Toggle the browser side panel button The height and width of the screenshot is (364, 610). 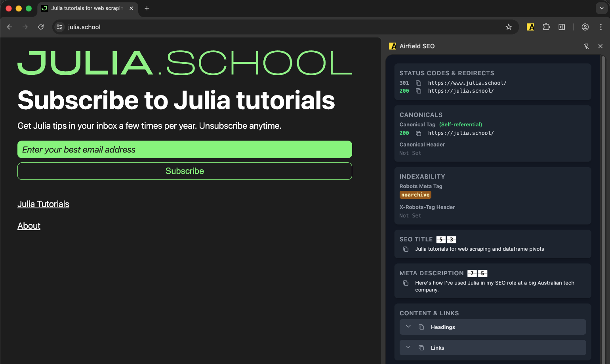pyautogui.click(x=562, y=27)
